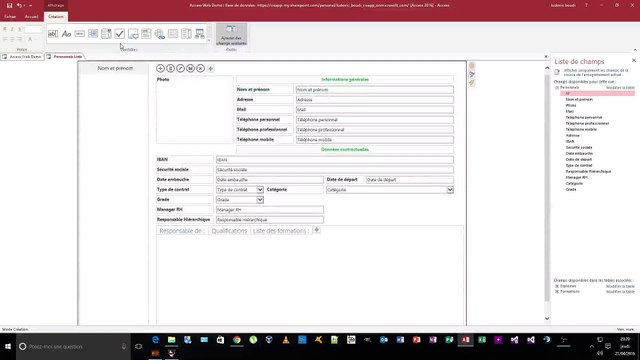Screen dimensions: 640x360
Task: Collapse the Personnels table in field list
Action: tap(557, 88)
